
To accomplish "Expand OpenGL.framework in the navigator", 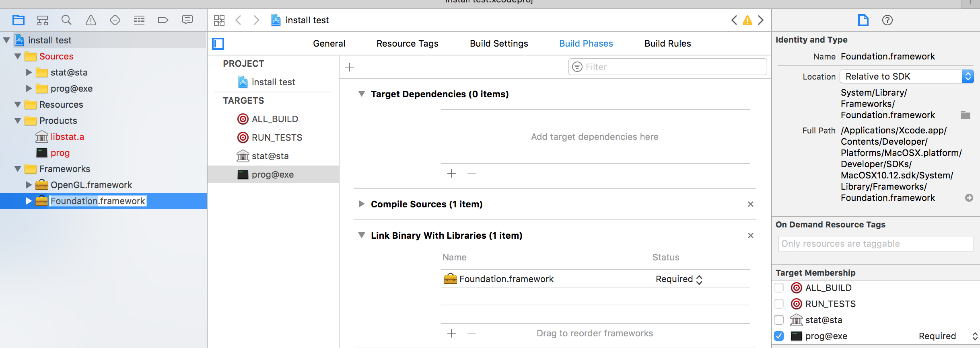I will pyautogui.click(x=29, y=185).
